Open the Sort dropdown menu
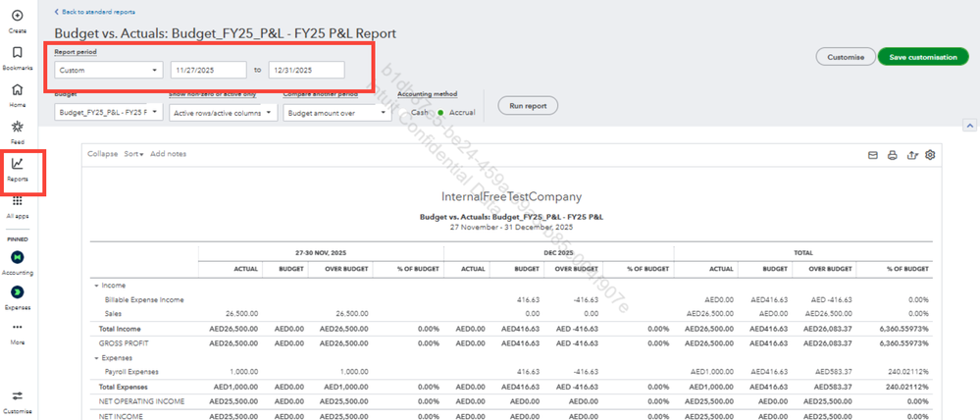Viewport: 980px width, 420px height. [x=133, y=154]
